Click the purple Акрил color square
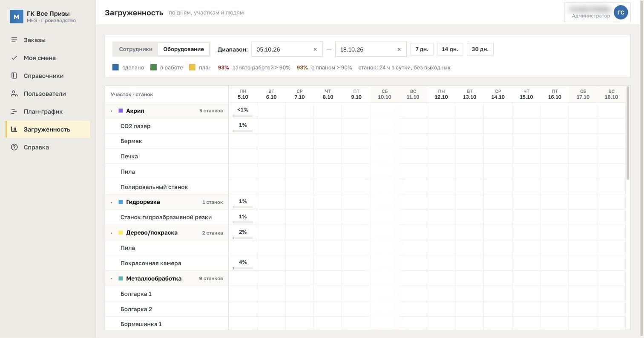 (121, 111)
